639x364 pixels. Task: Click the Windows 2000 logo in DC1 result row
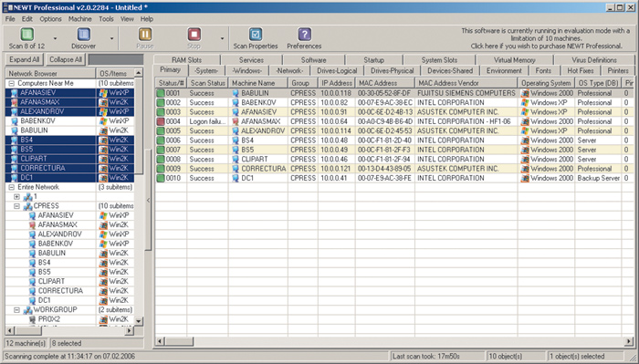[x=525, y=178]
